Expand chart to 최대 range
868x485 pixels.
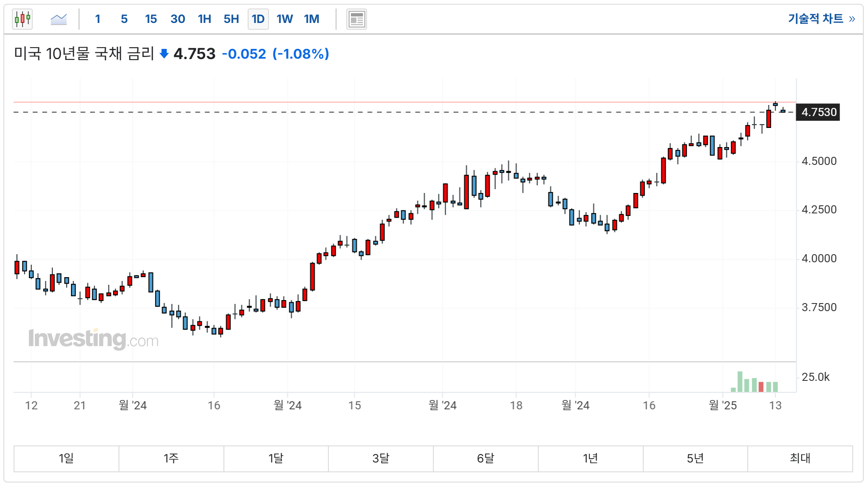point(800,458)
